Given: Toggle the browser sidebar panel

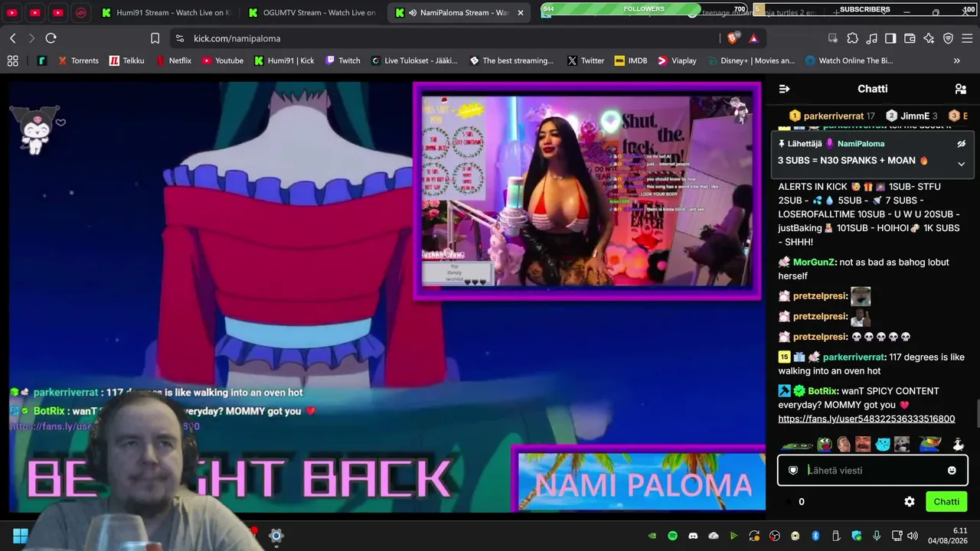Looking at the screenshot, I should pyautogui.click(x=890, y=38).
